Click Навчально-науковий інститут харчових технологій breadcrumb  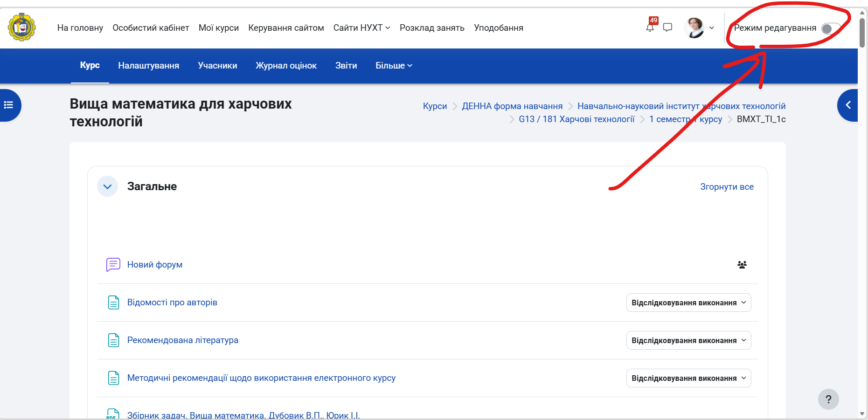[x=681, y=106]
